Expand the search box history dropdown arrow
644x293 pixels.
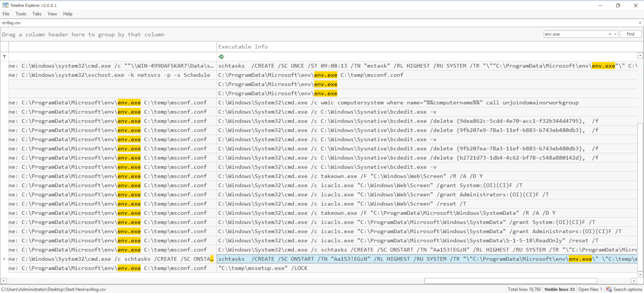coord(615,34)
